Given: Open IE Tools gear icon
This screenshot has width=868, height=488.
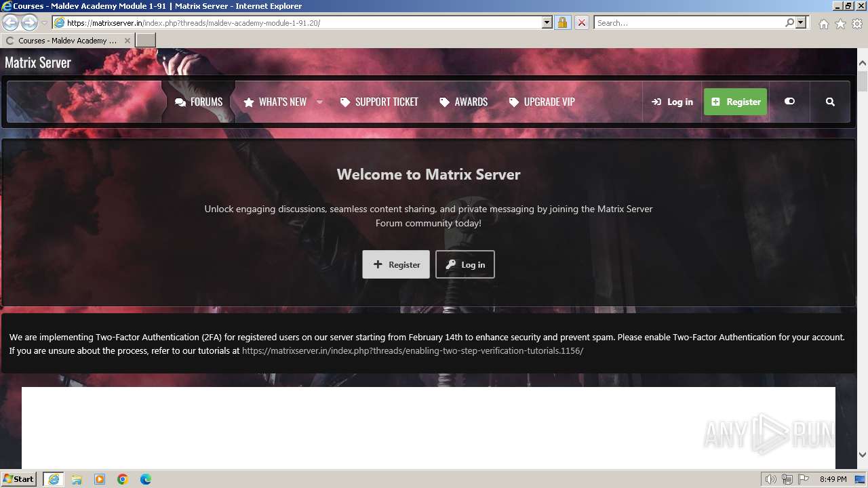Looking at the screenshot, I should [x=857, y=24].
